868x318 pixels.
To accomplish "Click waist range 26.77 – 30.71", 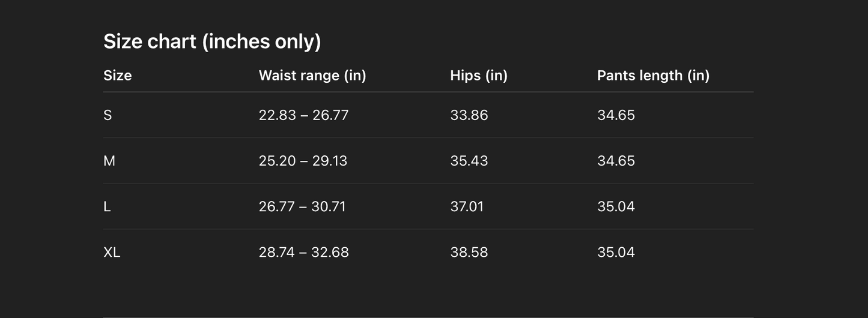I will [302, 206].
